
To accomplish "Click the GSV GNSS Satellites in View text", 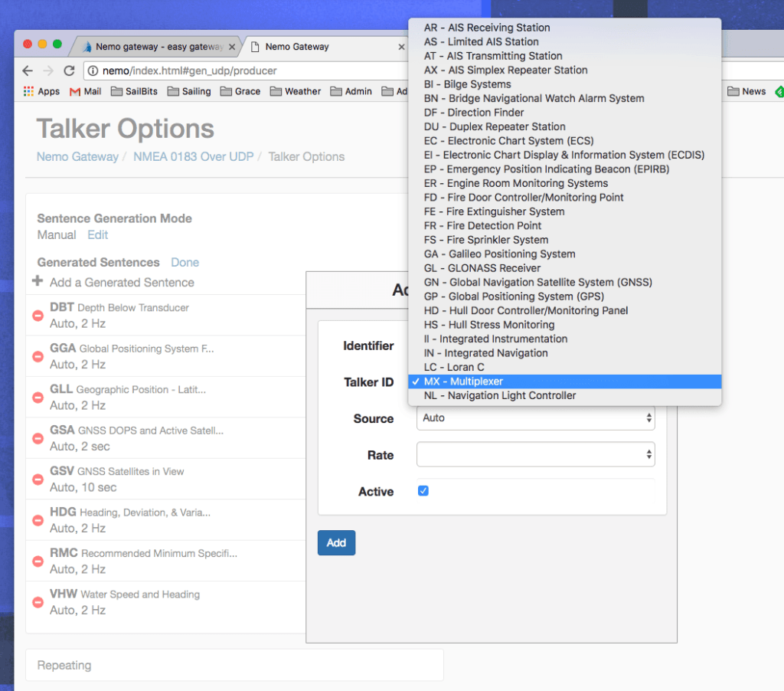I will (x=117, y=471).
